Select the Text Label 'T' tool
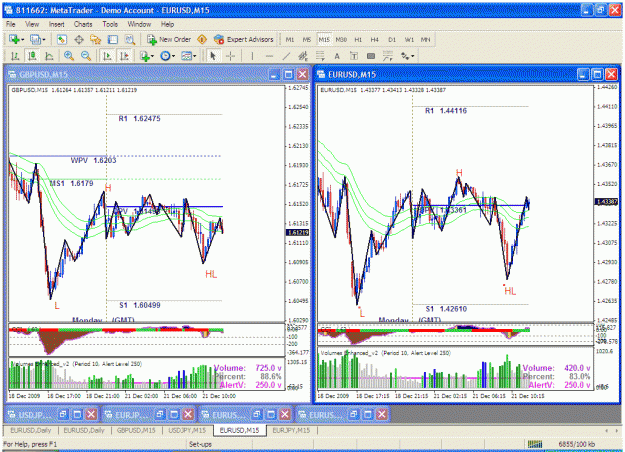 coord(354,56)
